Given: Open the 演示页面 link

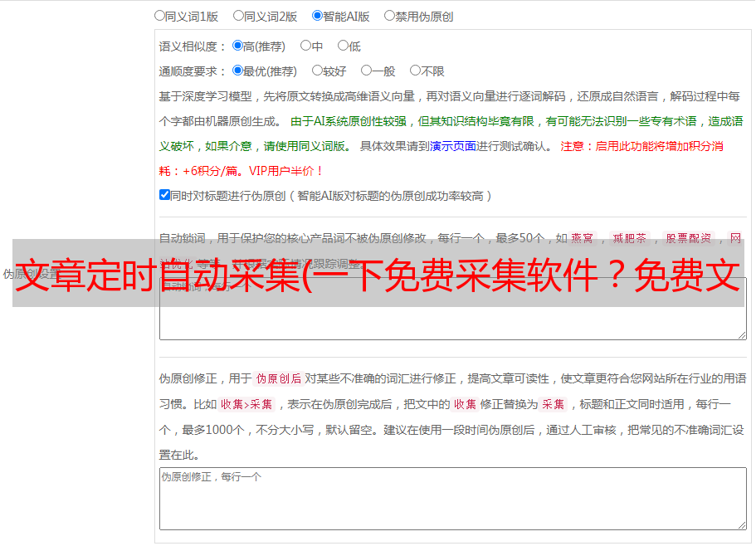Looking at the screenshot, I should click(453, 146).
